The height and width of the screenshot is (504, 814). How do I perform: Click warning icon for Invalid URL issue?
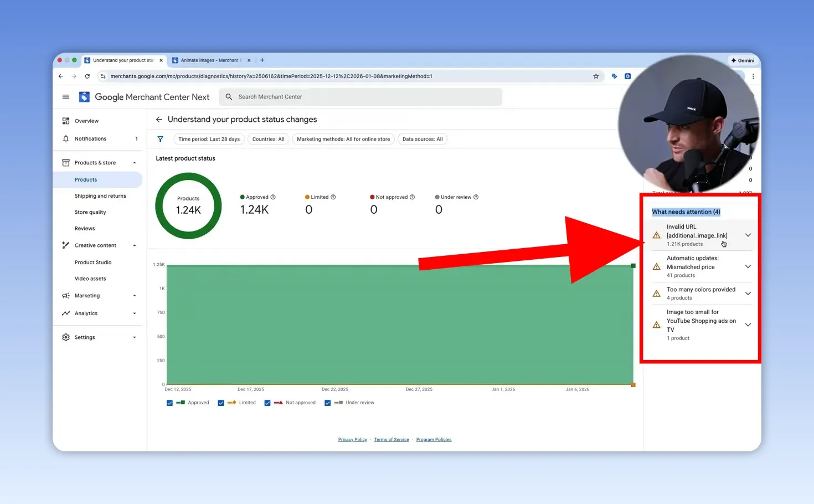657,235
